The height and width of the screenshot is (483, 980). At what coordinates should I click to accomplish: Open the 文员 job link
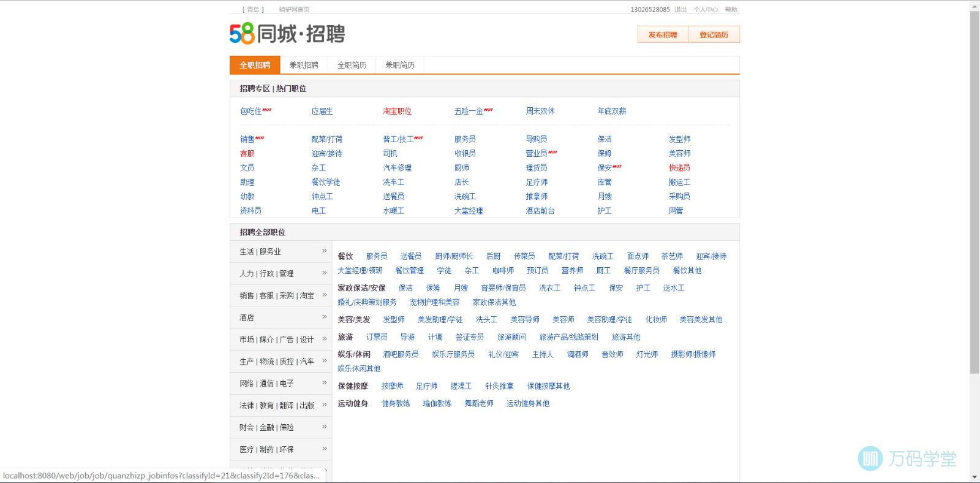(x=247, y=167)
